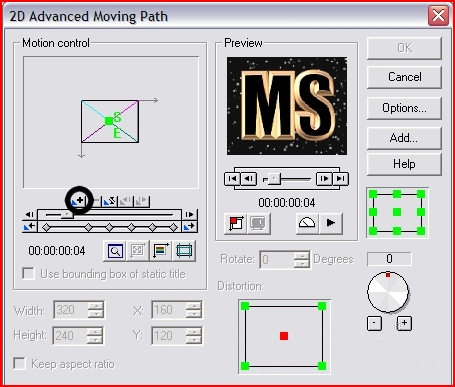455x387 pixels.
Task: Step preview forward one frame
Action: 323,179
